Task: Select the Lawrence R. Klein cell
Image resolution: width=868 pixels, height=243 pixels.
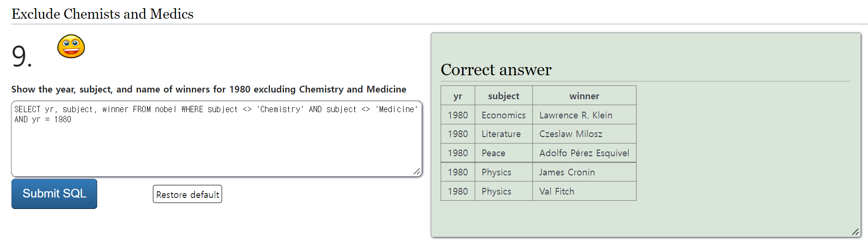Action: click(x=575, y=115)
